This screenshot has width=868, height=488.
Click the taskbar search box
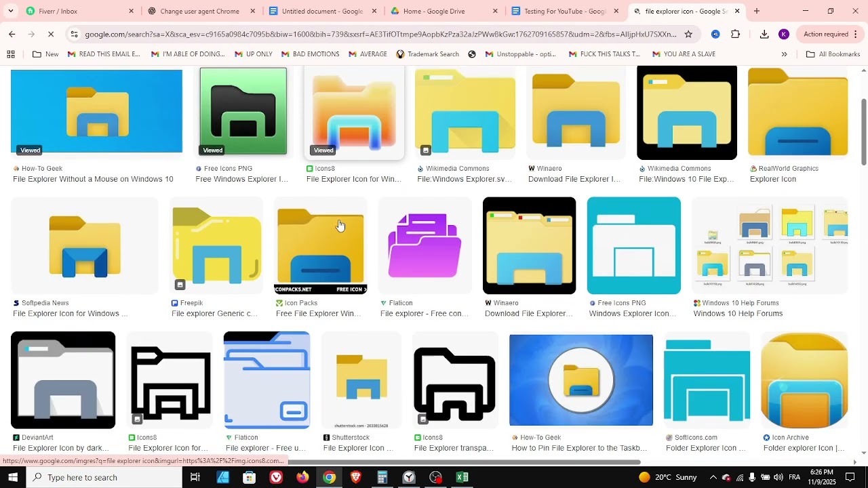(104, 477)
